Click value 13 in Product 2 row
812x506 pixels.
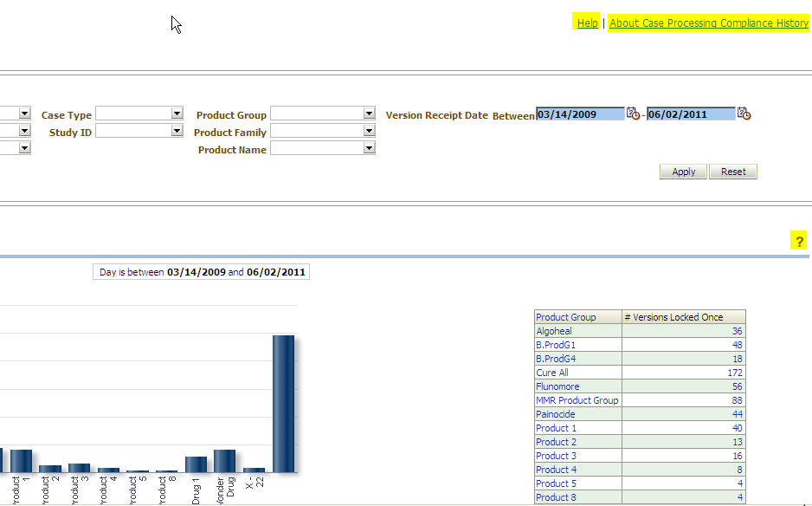(x=738, y=442)
